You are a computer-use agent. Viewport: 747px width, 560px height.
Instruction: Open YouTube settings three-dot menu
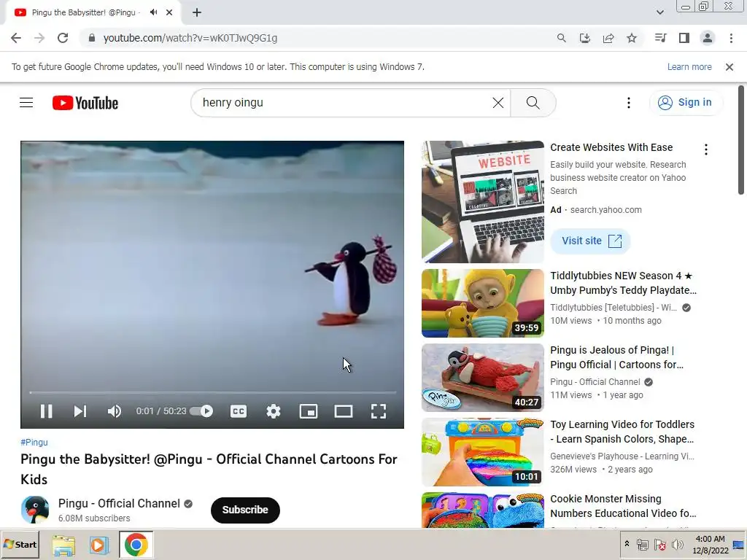click(629, 102)
